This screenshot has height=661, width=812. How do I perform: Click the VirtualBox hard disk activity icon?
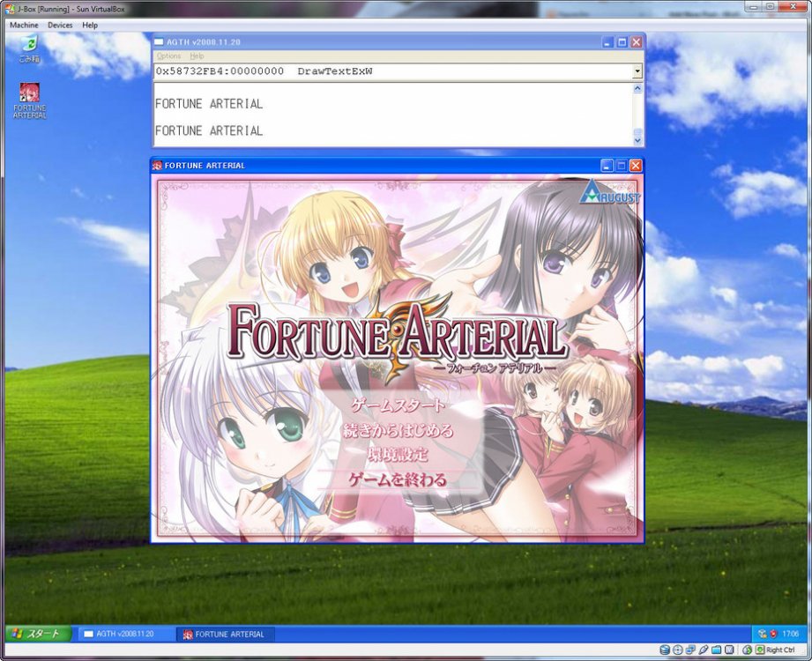tap(664, 650)
